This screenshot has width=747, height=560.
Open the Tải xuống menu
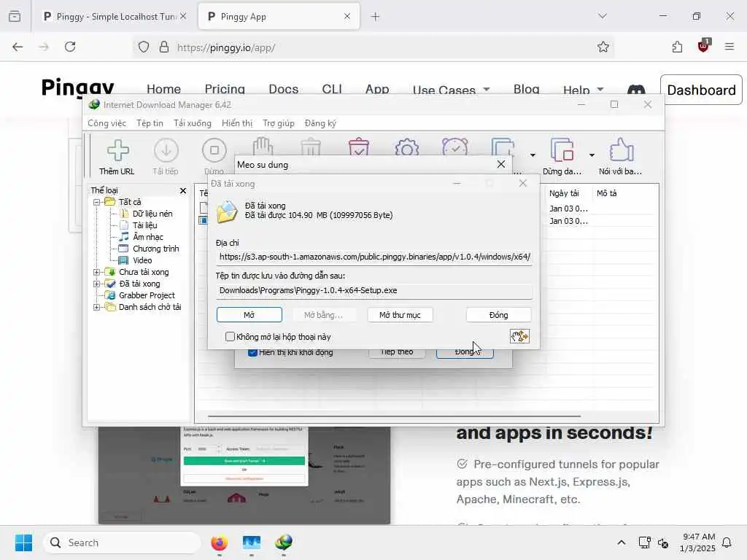pos(192,123)
